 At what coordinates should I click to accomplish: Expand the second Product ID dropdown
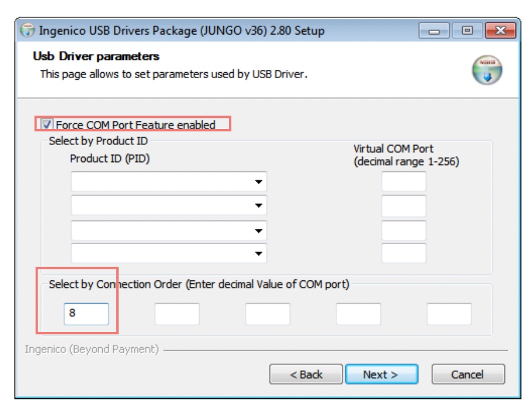(169, 205)
